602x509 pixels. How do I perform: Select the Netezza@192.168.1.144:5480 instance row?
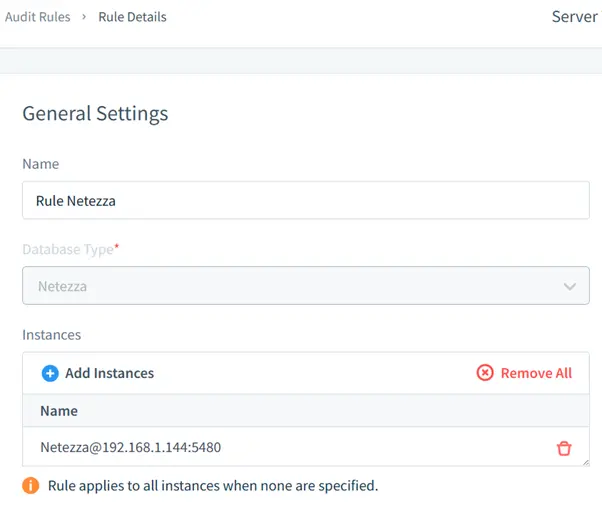click(x=306, y=447)
